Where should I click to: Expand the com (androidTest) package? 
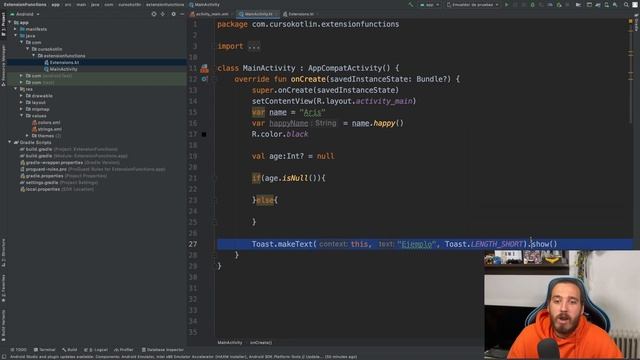coord(21,76)
